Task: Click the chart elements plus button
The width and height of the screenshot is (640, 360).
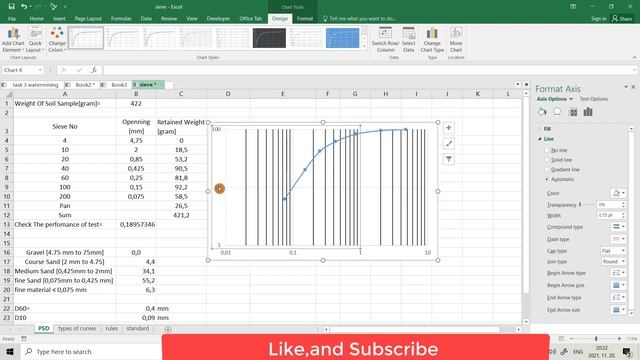Action: coord(449,128)
